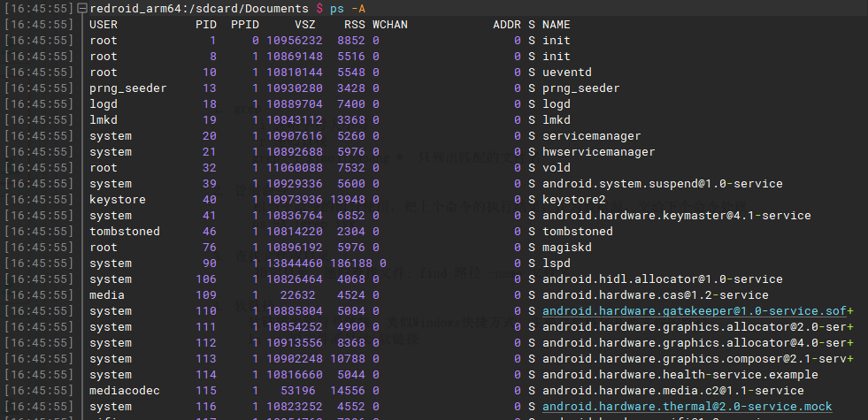Click the android.hidl.allocator@1.0-service process name

[663, 279]
